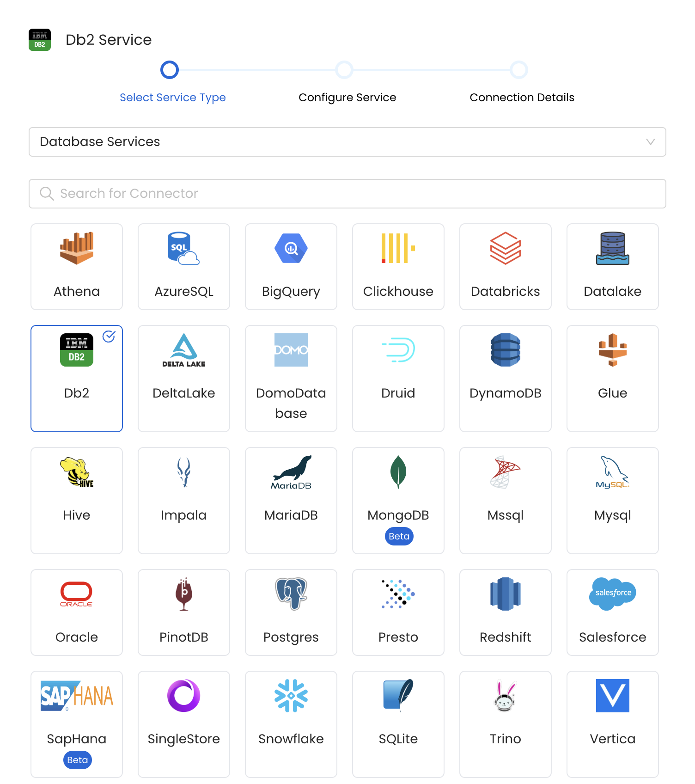The height and width of the screenshot is (784, 695).
Task: Focus the Search for Connector field
Action: [347, 194]
